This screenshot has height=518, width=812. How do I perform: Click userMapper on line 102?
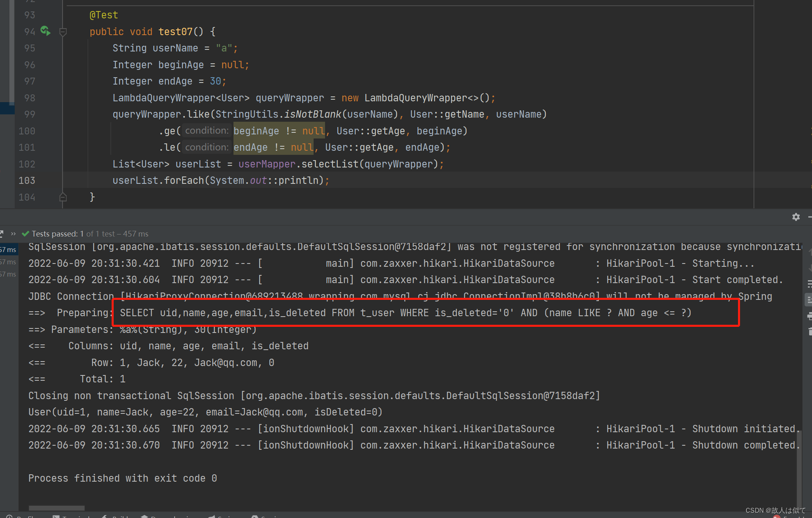[x=267, y=164]
